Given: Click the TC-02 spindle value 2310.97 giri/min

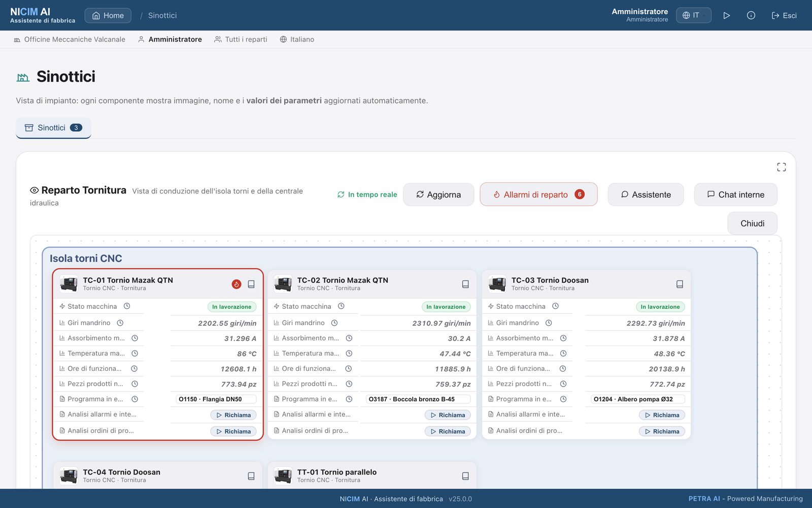Looking at the screenshot, I should coord(442,323).
